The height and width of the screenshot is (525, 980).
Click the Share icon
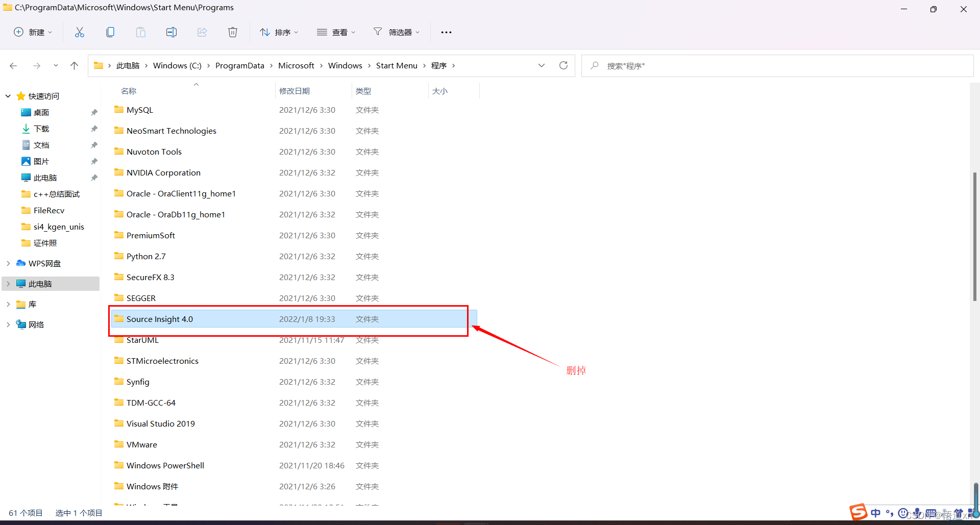coord(202,32)
